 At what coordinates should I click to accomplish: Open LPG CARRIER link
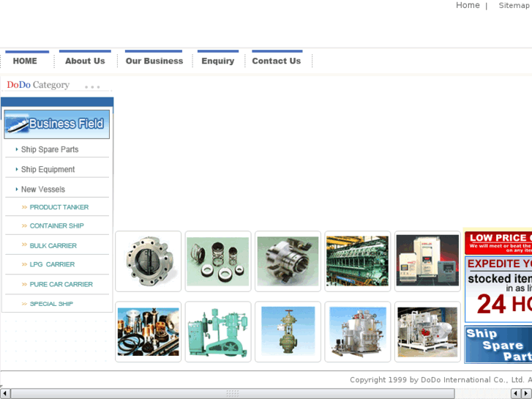coord(52,264)
